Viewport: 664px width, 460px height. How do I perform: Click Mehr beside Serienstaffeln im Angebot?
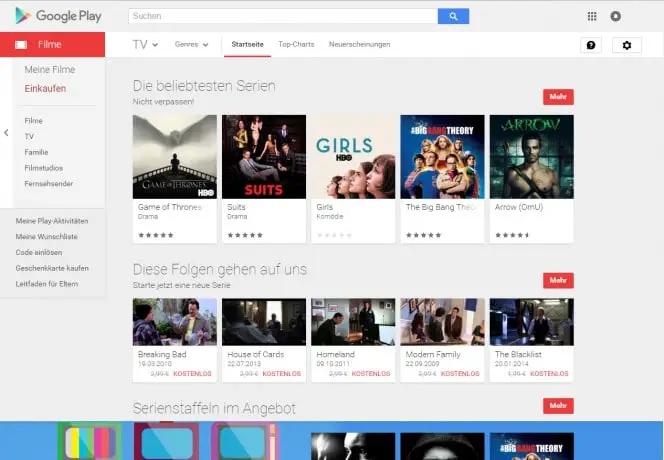[558, 405]
